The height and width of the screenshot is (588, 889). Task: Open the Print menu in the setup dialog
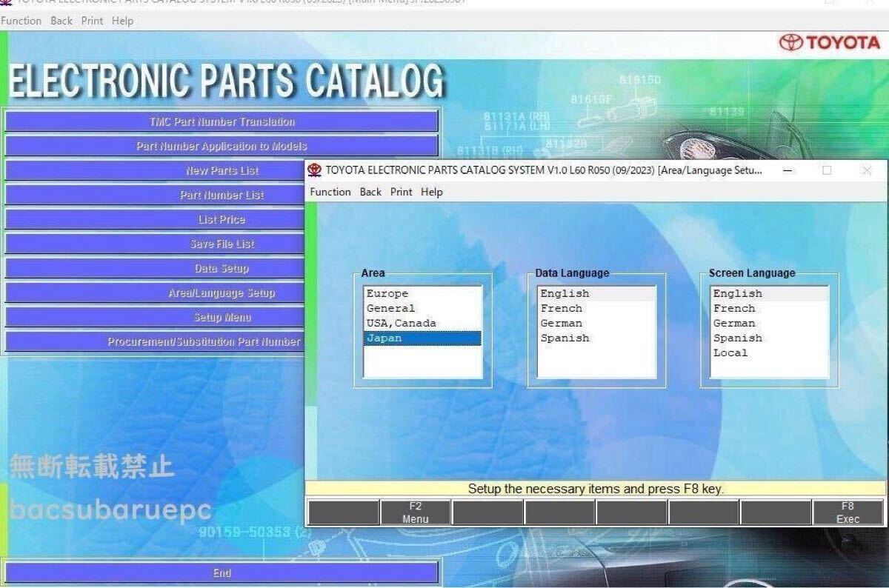401,192
